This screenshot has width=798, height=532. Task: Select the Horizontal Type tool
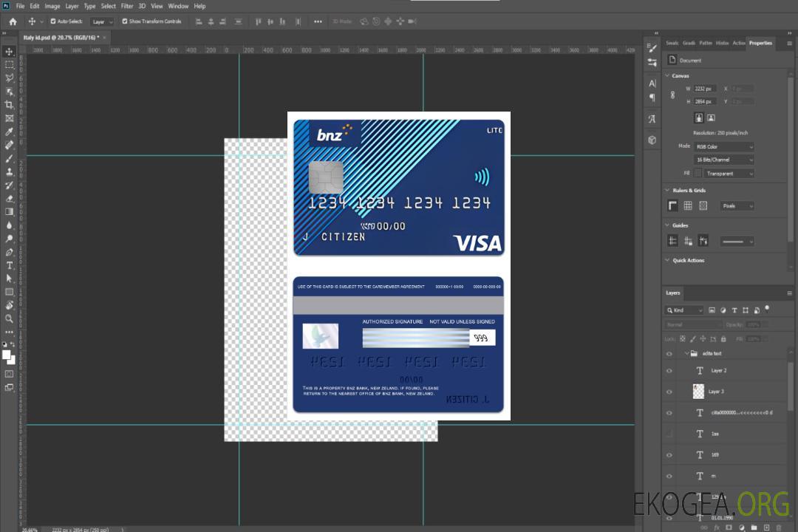(x=9, y=265)
